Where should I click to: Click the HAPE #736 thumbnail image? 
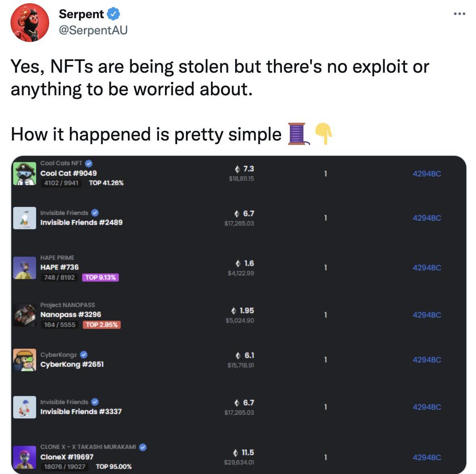pos(25,267)
